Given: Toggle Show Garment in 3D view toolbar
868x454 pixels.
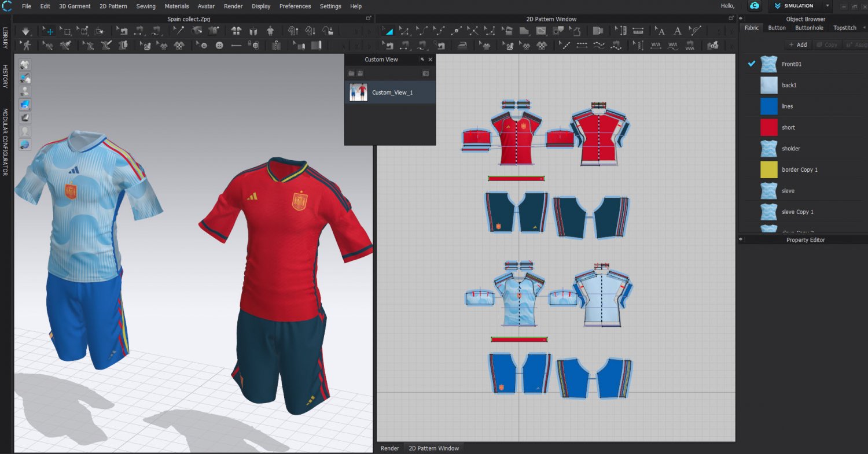Looking at the screenshot, I should pos(25,65).
